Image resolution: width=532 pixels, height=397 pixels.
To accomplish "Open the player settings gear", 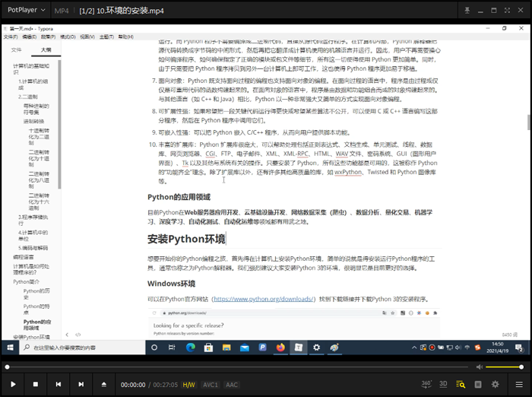I will pyautogui.click(x=496, y=384).
